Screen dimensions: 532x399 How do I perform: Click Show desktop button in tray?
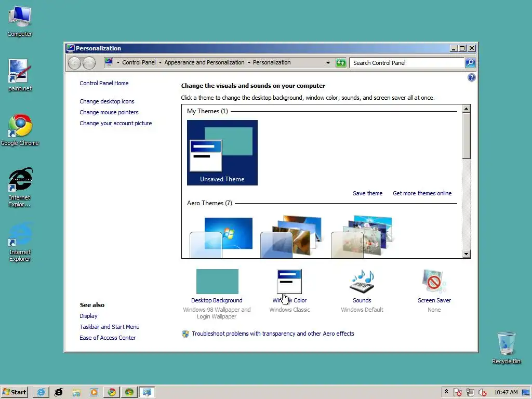(x=526, y=392)
